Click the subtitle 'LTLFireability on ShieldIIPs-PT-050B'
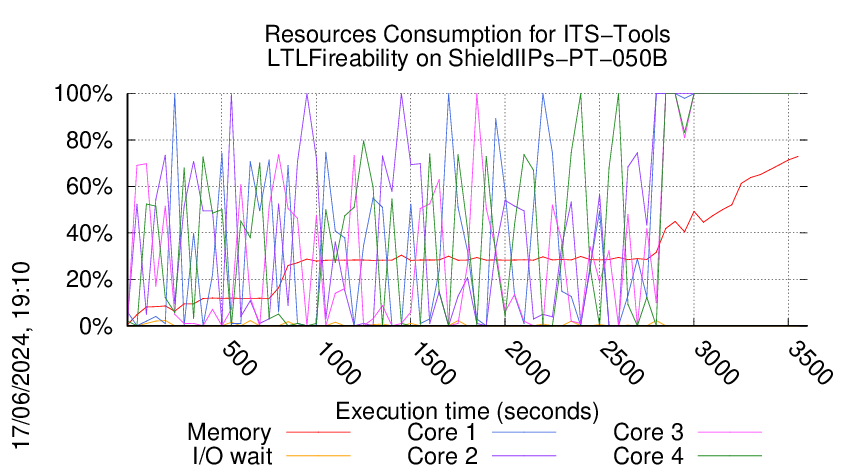Screen dimensions: 850x475 pos(467,58)
